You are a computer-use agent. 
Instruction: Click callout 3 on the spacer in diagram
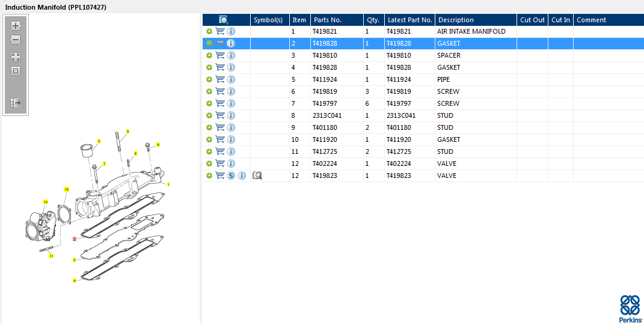75,260
